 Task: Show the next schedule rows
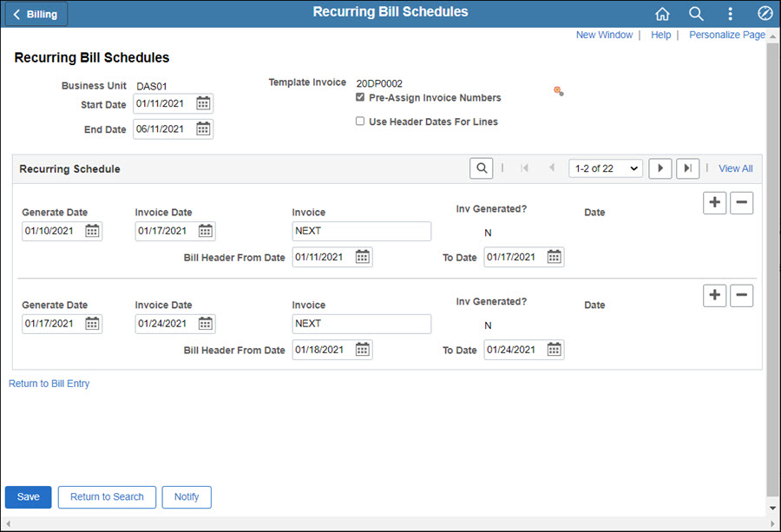pyautogui.click(x=660, y=167)
